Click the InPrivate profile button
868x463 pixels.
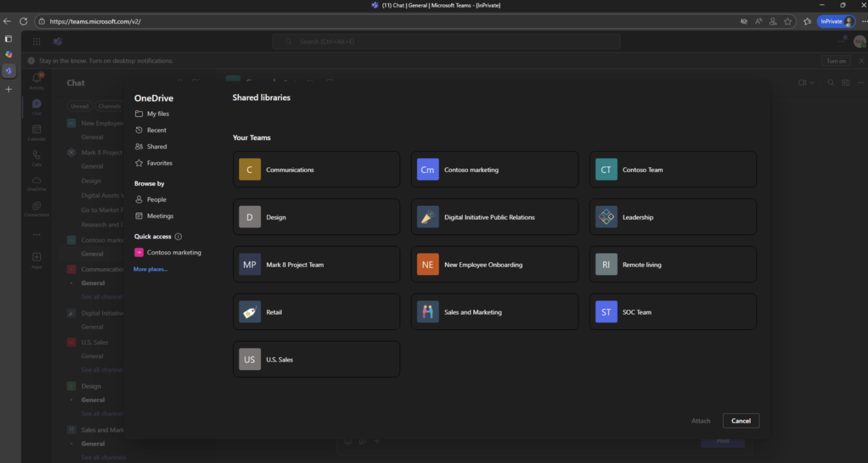point(836,21)
